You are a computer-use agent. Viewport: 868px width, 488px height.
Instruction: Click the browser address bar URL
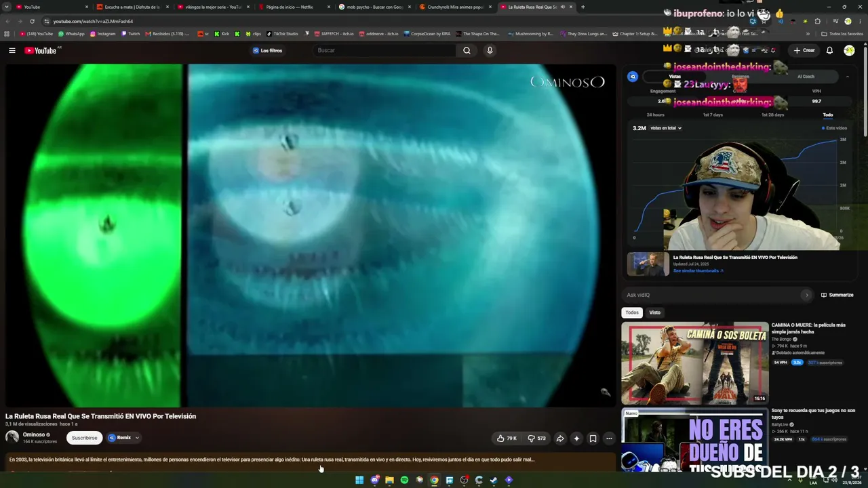tap(93, 21)
